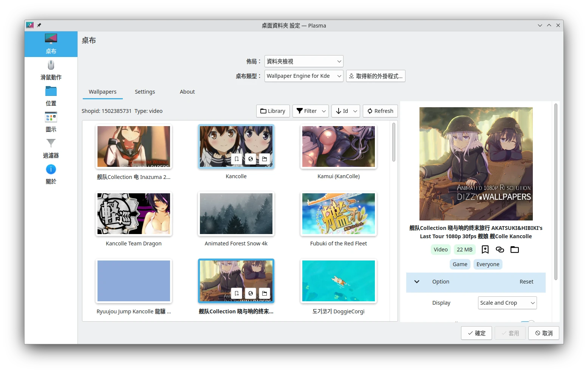588x373 pixels.
Task: Click globe icon on 舰队Collection 晓与响 thumbnail
Action: [x=251, y=293]
